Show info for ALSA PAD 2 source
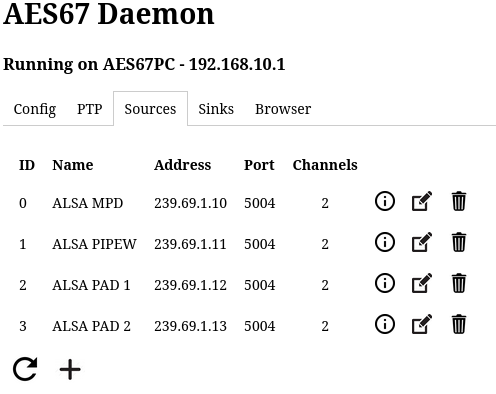The height and width of the screenshot is (394, 496). coord(385,324)
